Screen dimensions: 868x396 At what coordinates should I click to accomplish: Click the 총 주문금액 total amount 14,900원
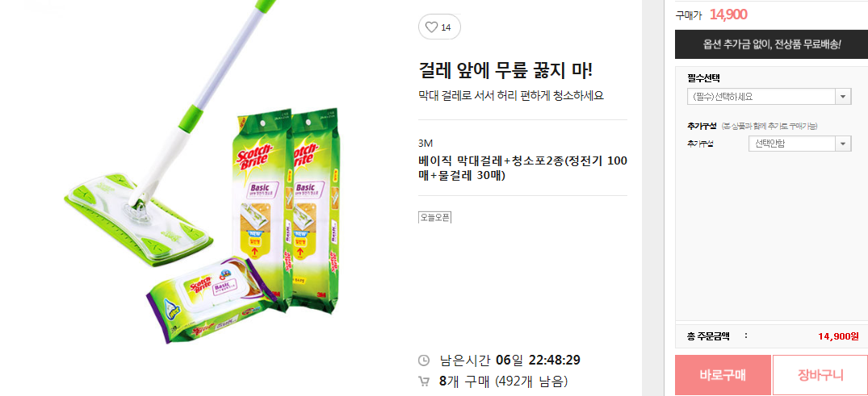[838, 336]
